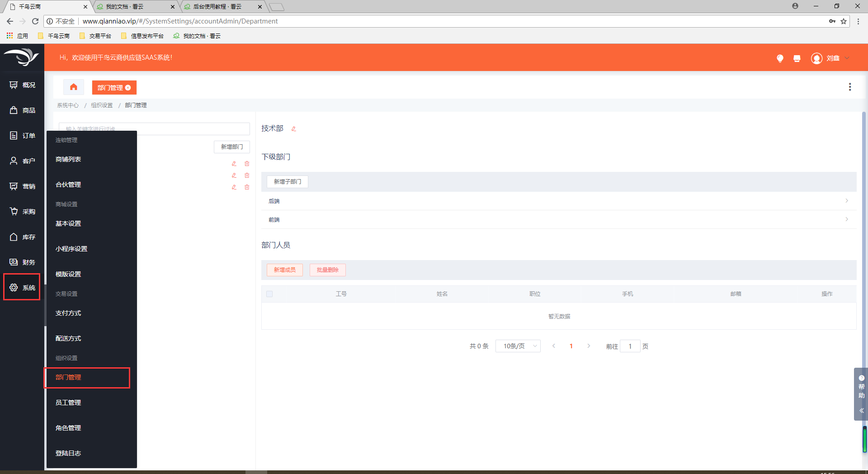This screenshot has height=474, width=868.
Task: Close the 部门管理 tab with its x icon
Action: tap(128, 88)
